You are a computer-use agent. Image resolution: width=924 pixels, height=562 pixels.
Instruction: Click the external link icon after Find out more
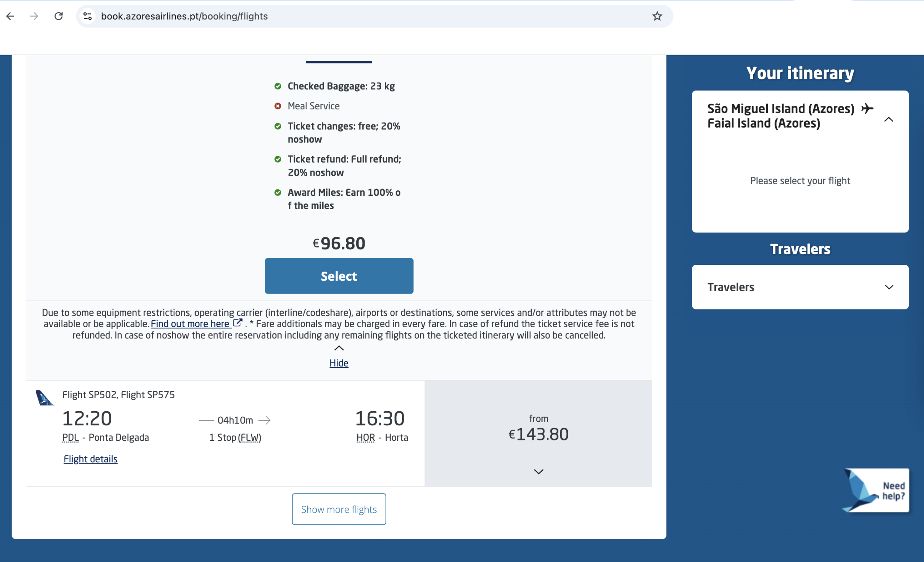pyautogui.click(x=237, y=322)
